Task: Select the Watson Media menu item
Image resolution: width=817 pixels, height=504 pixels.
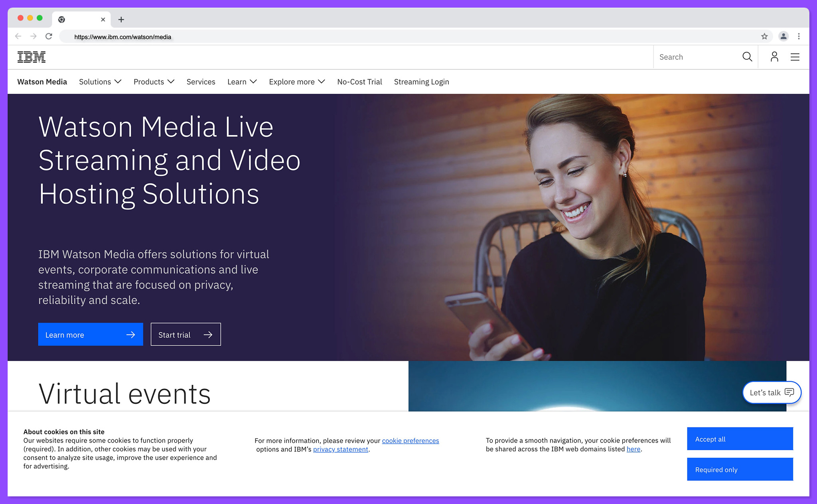Action: [42, 82]
